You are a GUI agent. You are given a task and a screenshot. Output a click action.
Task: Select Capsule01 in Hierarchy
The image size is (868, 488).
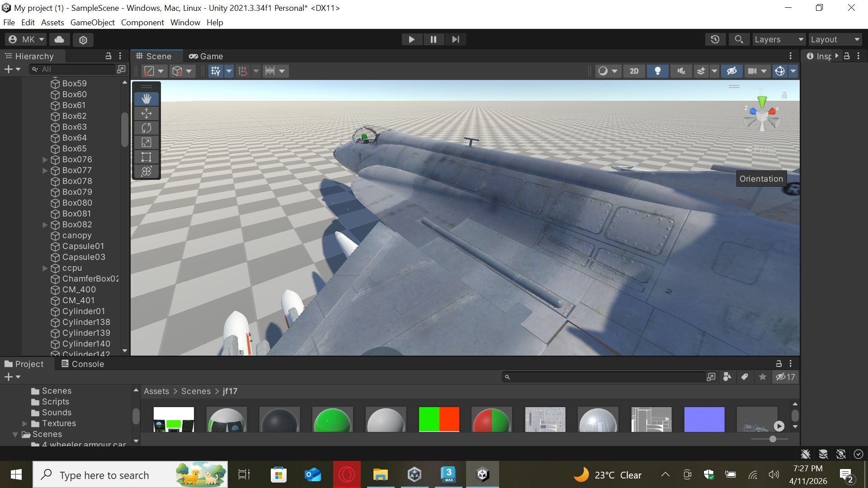[83, 246]
